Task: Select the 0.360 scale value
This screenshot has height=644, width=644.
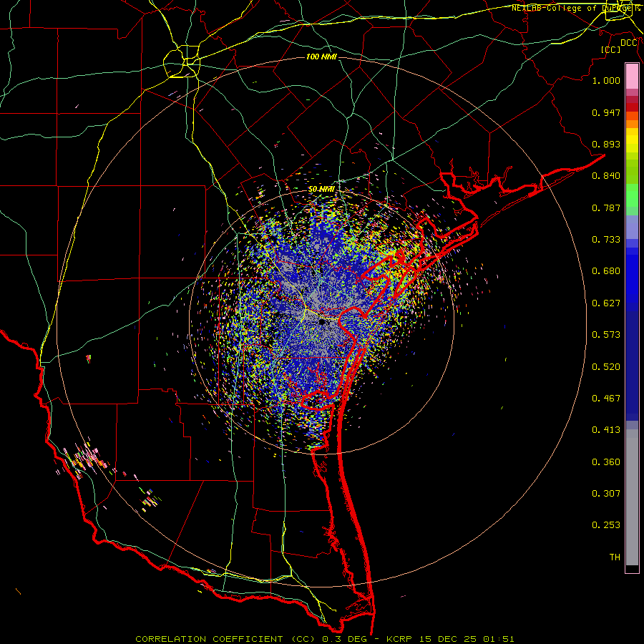Action: (606, 462)
